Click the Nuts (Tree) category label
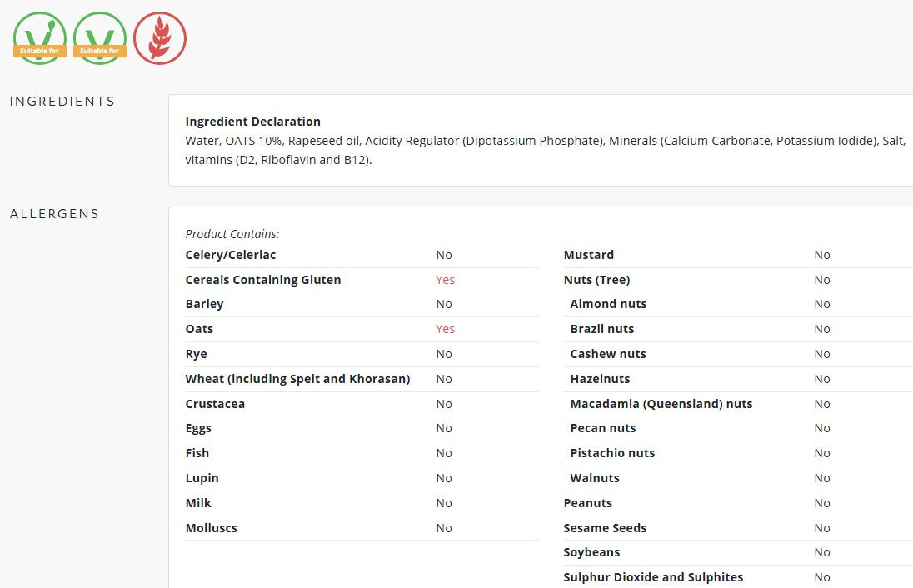The image size is (913, 588). [596, 280]
